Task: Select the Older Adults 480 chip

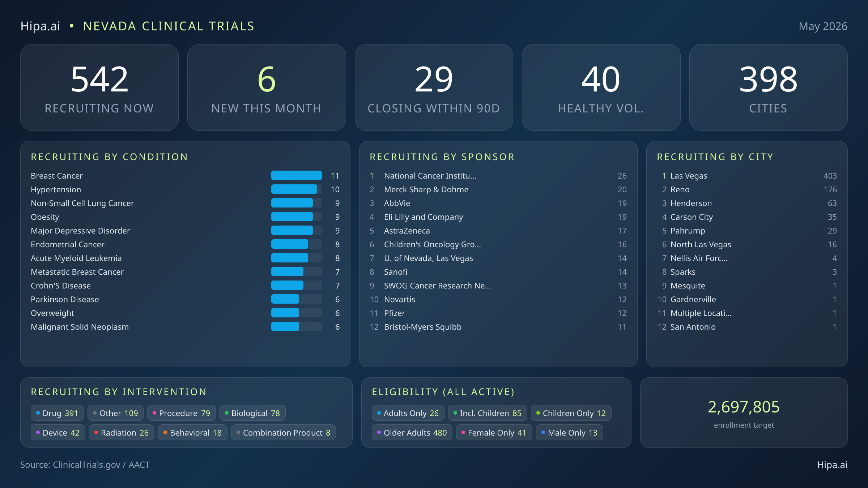Action: click(x=412, y=432)
